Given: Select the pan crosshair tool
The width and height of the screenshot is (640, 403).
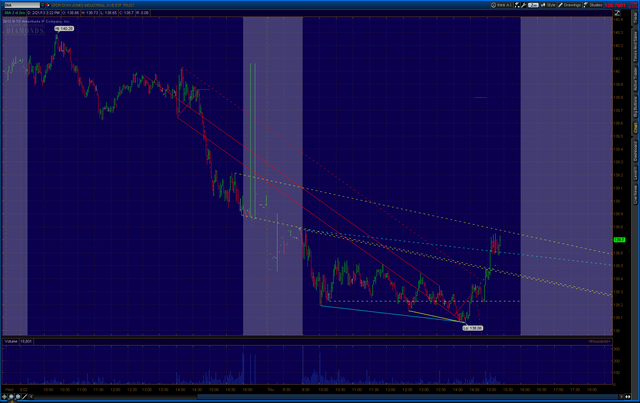Looking at the screenshot, I should (x=4, y=396).
